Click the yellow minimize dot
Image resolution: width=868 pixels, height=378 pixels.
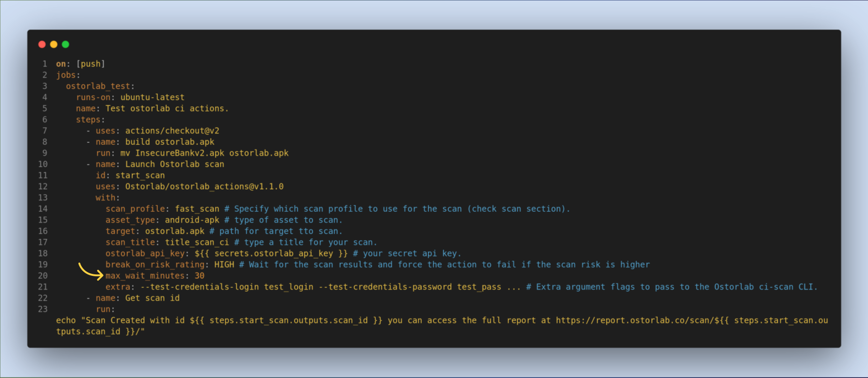pos(54,45)
